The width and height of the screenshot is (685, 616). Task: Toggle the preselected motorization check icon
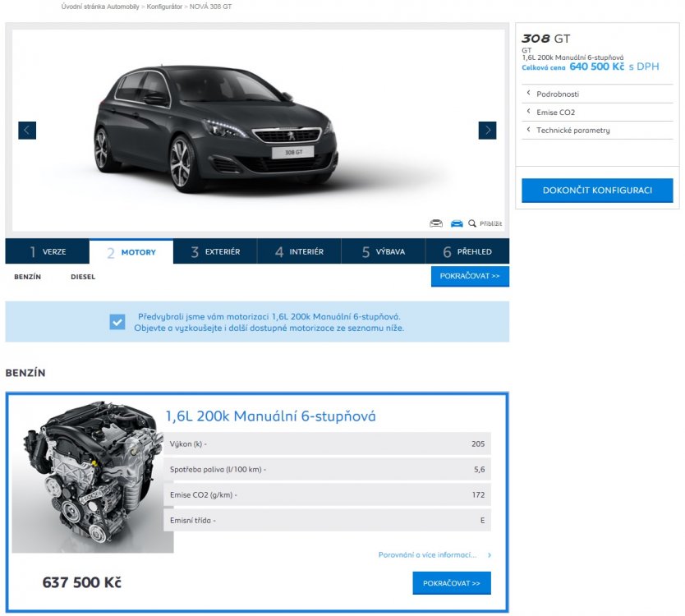tap(117, 321)
